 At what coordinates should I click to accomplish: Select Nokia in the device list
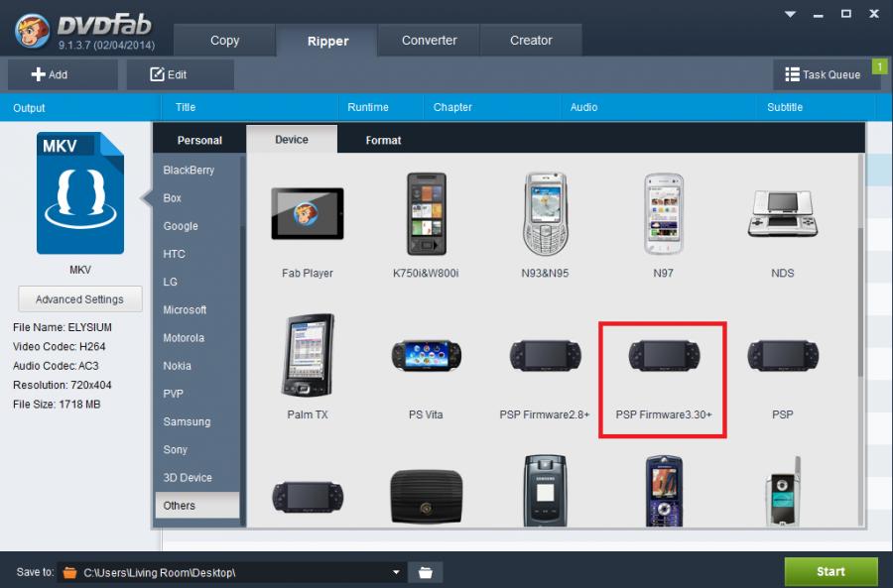tap(197, 366)
